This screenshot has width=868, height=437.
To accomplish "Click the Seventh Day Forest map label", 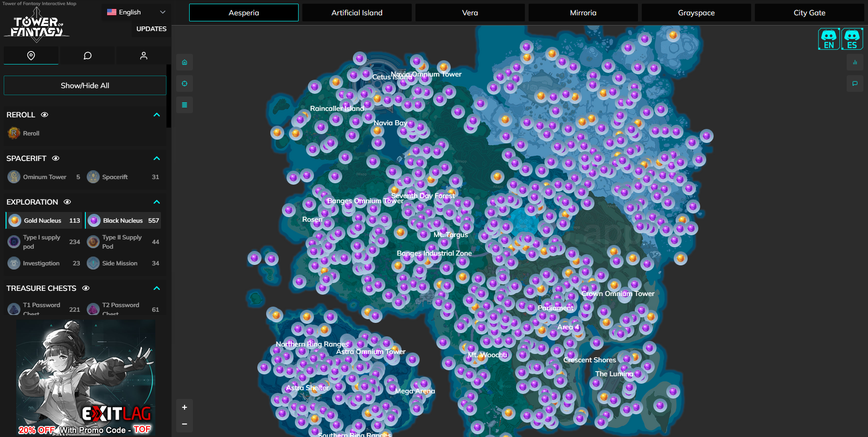I will (x=423, y=196).
